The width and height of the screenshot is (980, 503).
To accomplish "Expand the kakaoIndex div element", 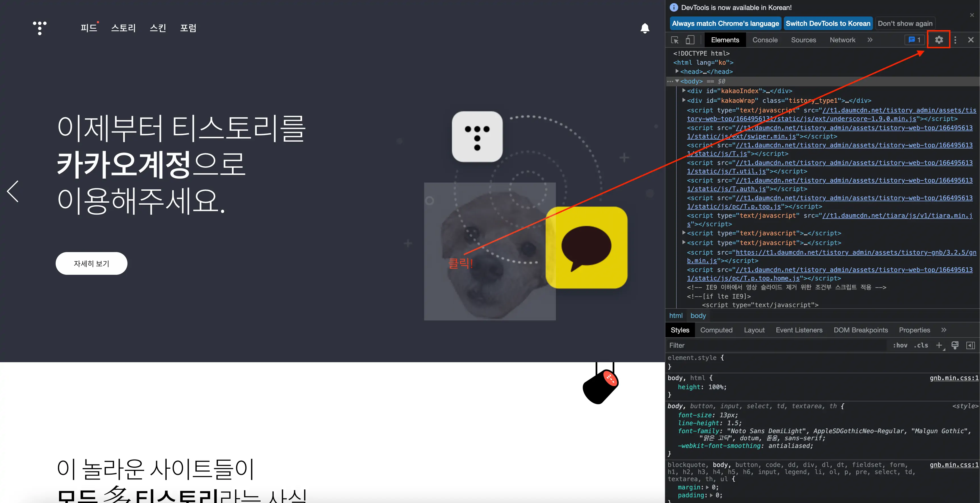I will tap(684, 91).
